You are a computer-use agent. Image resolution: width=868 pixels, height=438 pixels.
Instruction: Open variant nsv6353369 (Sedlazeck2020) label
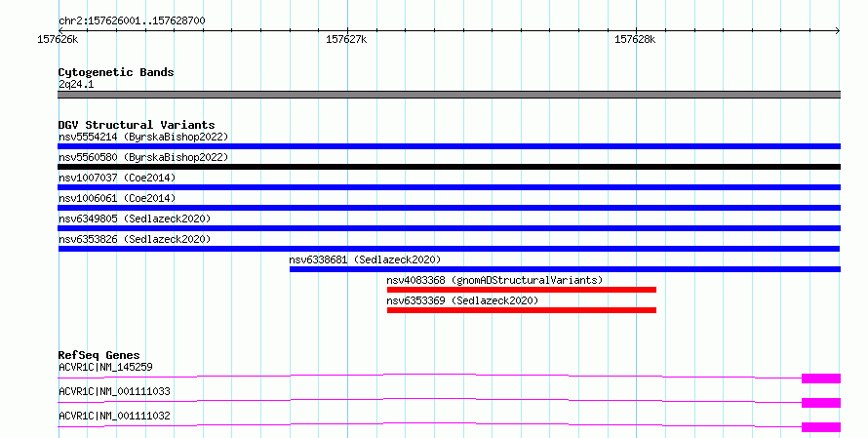pyautogui.click(x=462, y=300)
